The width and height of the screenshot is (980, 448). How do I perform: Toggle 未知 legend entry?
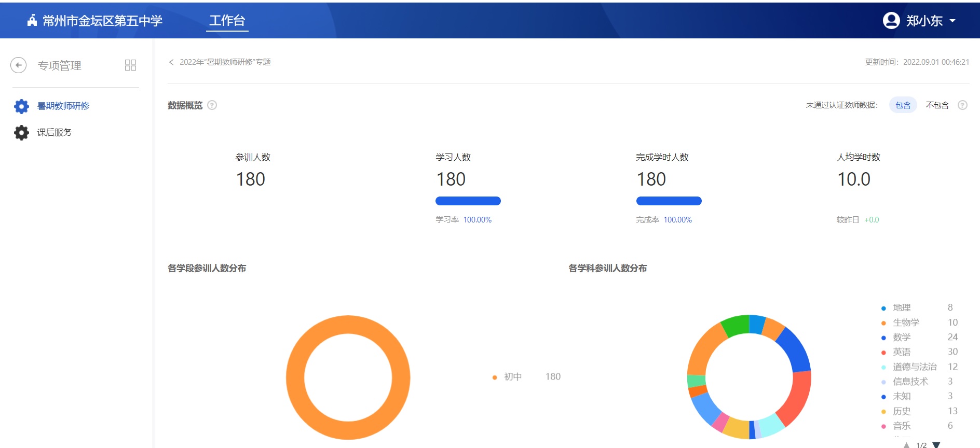tap(917, 396)
